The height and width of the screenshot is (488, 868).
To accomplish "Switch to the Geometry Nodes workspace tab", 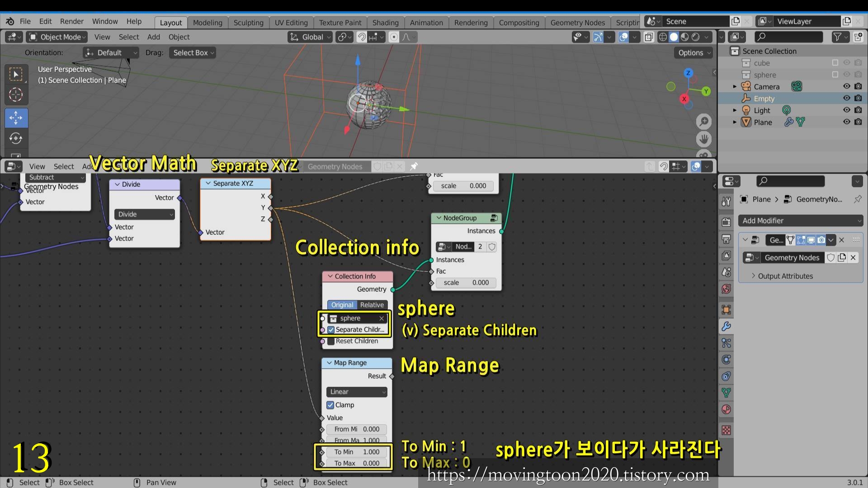I will [577, 23].
